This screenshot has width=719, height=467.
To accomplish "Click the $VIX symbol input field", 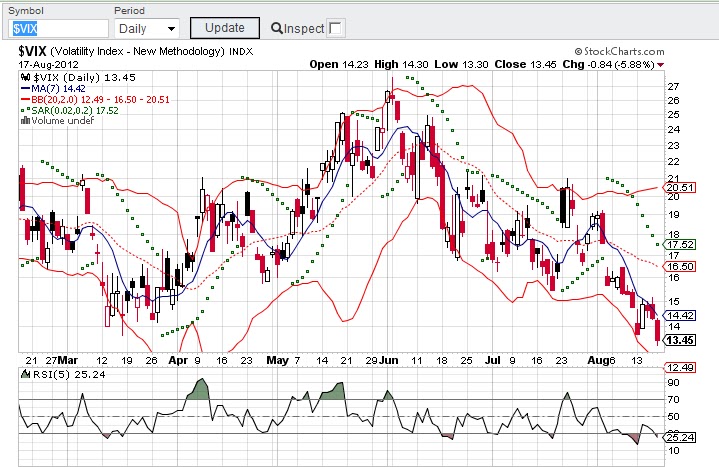I will pyautogui.click(x=58, y=29).
